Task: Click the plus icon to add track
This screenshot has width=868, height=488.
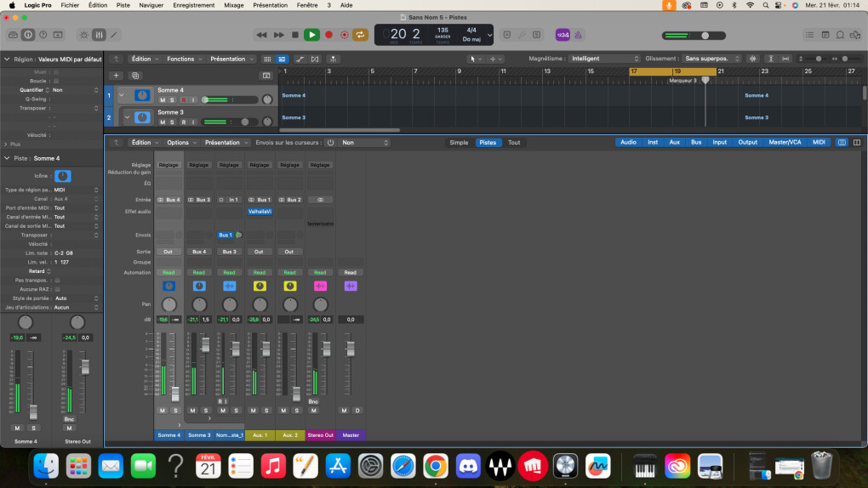Action: 117,76
